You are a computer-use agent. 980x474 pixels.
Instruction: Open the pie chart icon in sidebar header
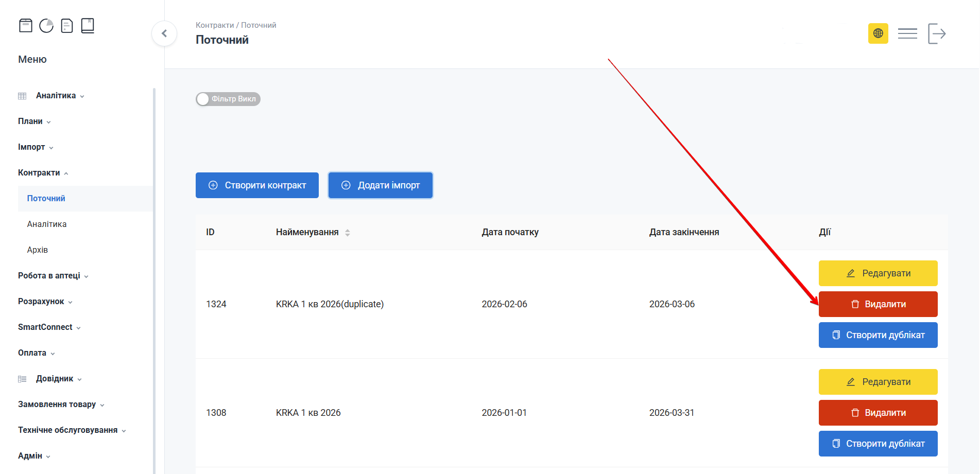[x=46, y=26]
